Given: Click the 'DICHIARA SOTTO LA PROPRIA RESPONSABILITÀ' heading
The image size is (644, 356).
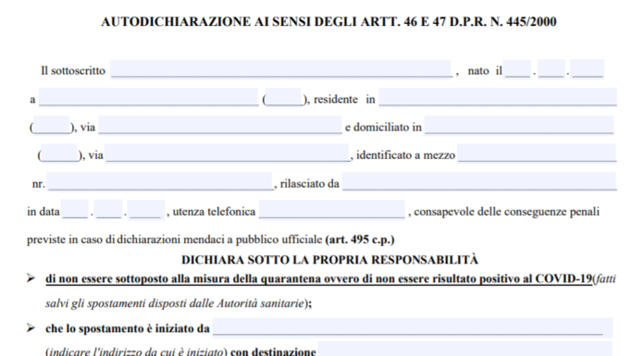Looking at the screenshot, I should click(x=329, y=260).
